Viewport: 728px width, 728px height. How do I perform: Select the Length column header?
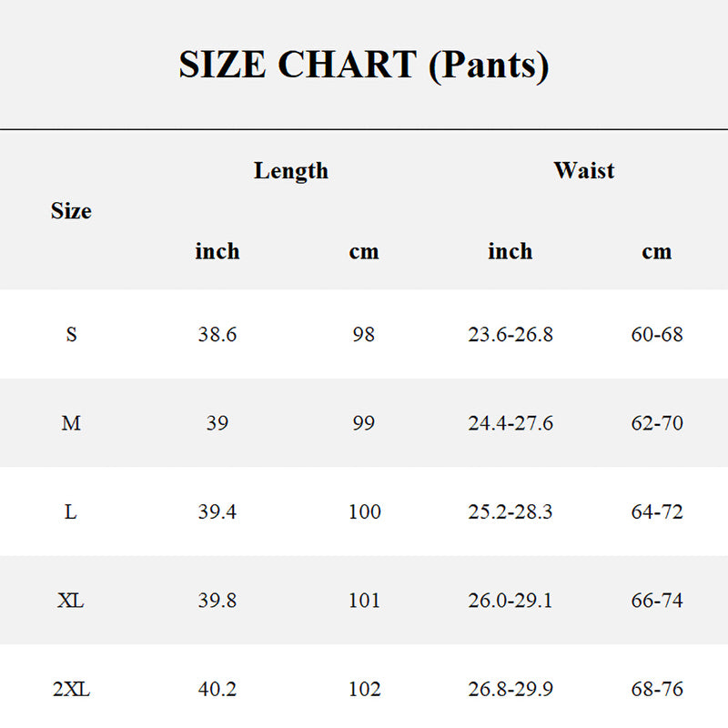coord(290,170)
